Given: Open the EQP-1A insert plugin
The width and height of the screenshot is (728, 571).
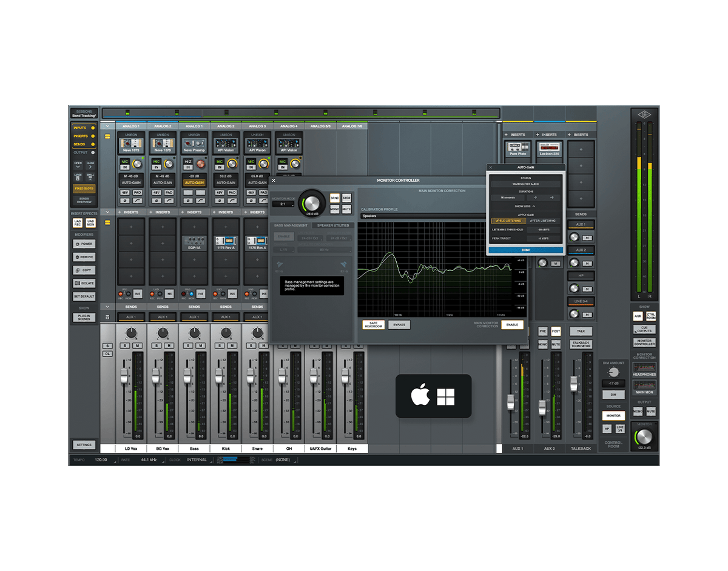Looking at the screenshot, I should [x=194, y=242].
